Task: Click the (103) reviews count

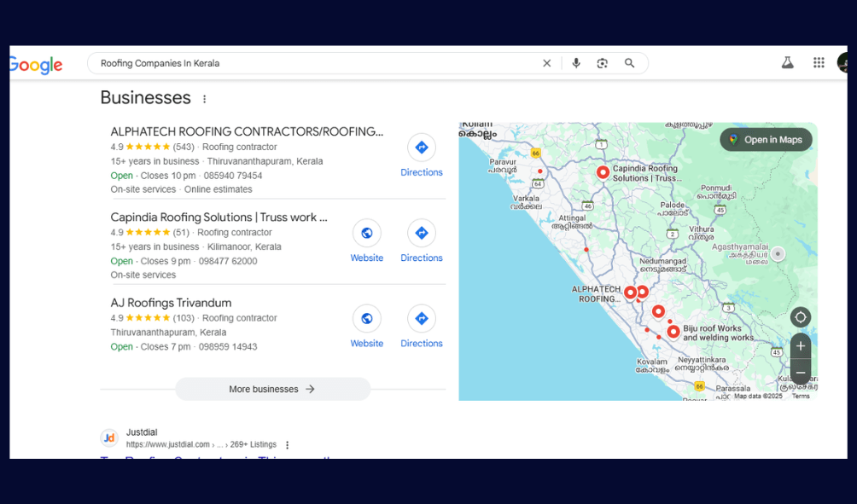Action: [184, 318]
